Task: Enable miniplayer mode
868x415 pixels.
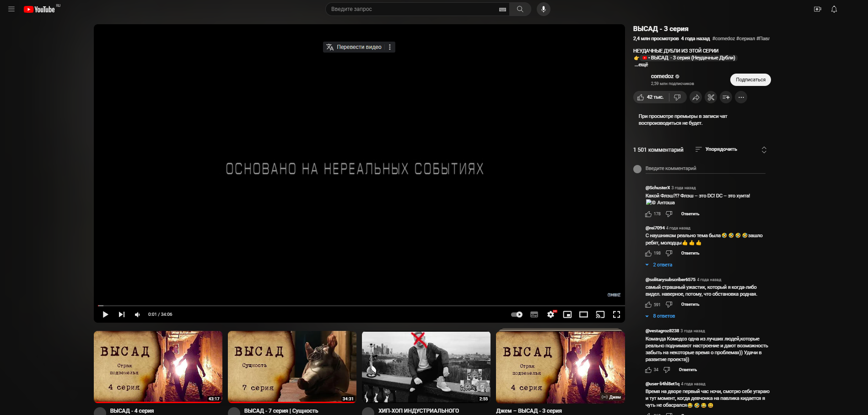Action: pos(567,314)
